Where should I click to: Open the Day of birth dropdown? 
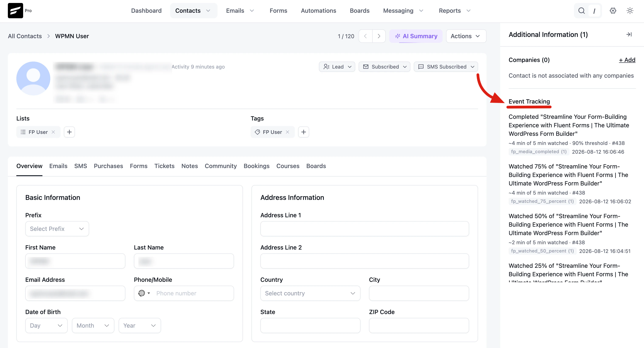[46, 326]
